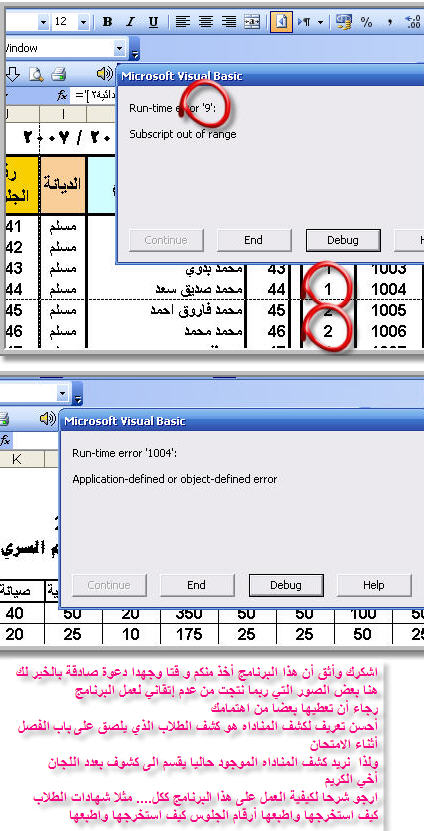Image resolution: width=424 pixels, height=831 pixels.
Task: Select cell with value 40
Action: click(x=14, y=614)
